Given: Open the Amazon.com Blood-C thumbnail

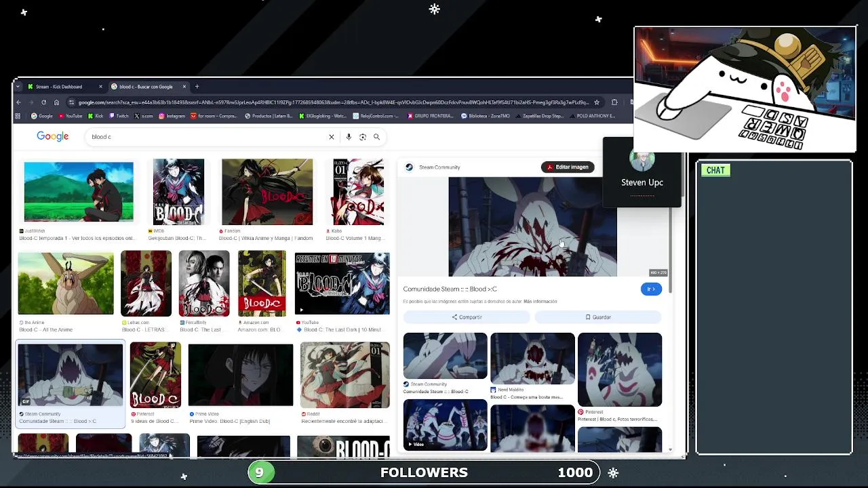Looking at the screenshot, I should (262, 283).
